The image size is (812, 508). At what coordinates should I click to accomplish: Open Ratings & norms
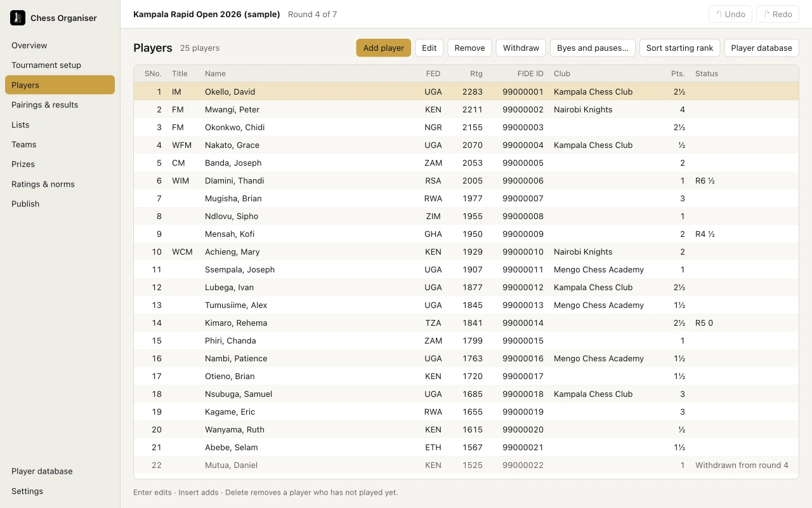click(x=60, y=184)
